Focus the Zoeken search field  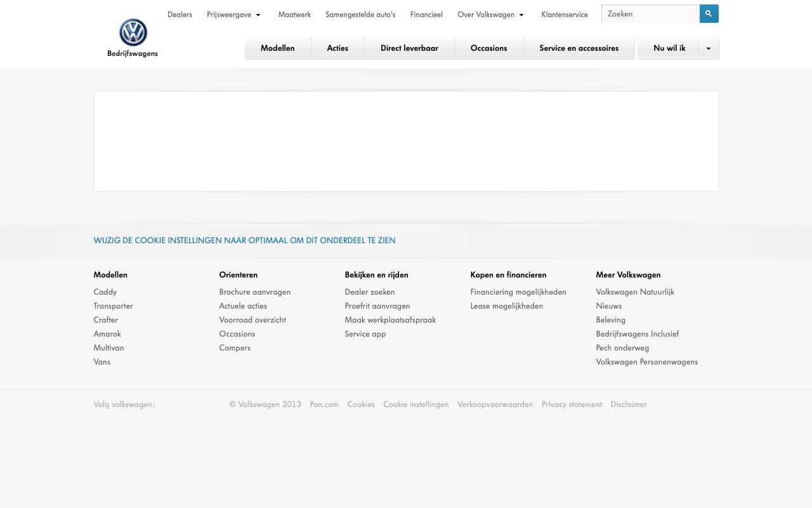[650, 13]
